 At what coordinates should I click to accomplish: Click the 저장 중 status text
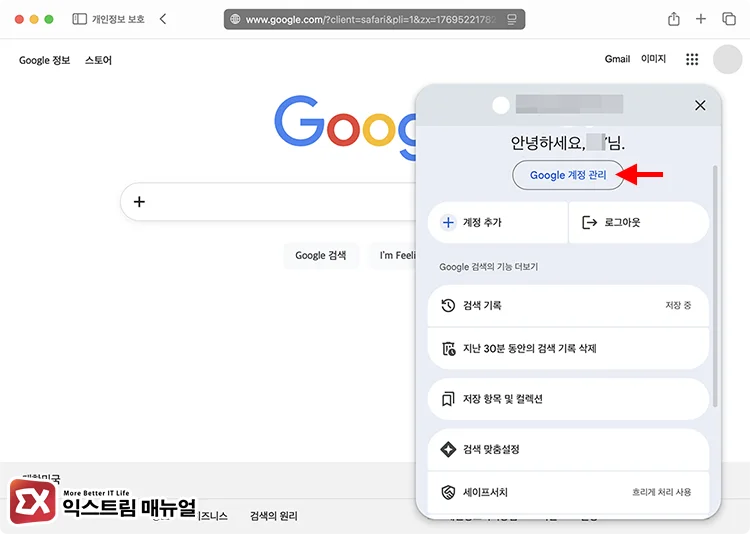coord(678,305)
